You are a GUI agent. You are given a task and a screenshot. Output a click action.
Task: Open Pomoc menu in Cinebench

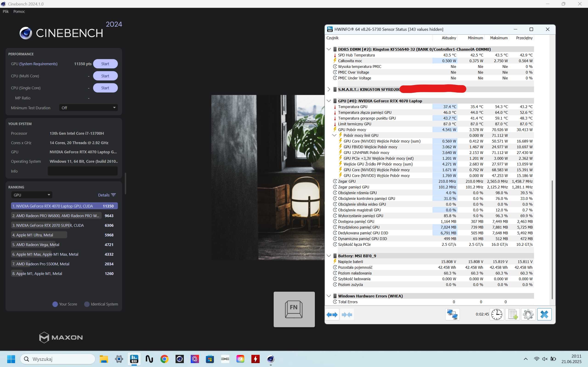pos(19,11)
